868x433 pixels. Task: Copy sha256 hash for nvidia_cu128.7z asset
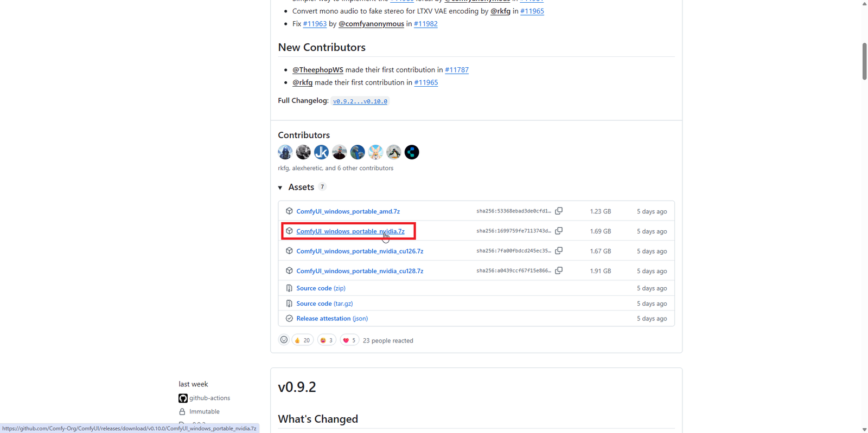[559, 270]
